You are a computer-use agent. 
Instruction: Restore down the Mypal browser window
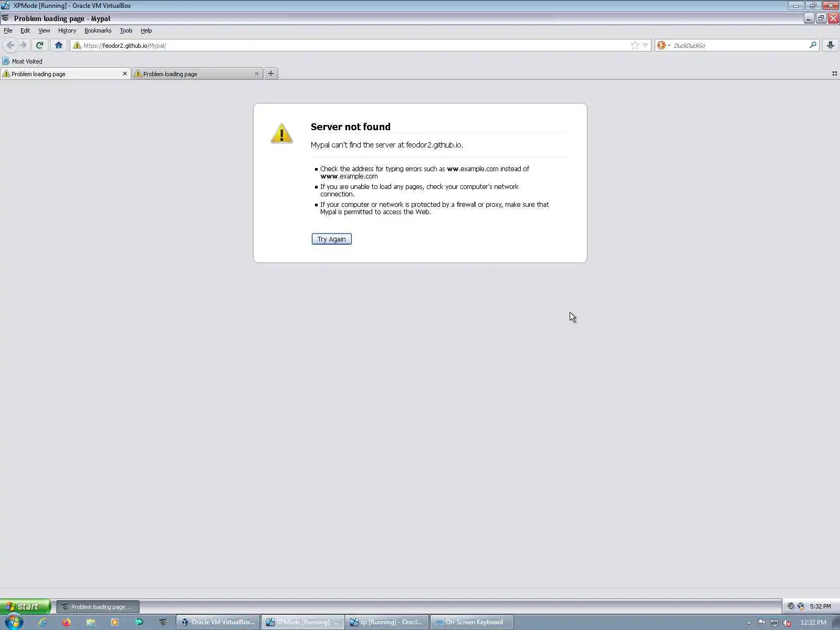tap(821, 18)
